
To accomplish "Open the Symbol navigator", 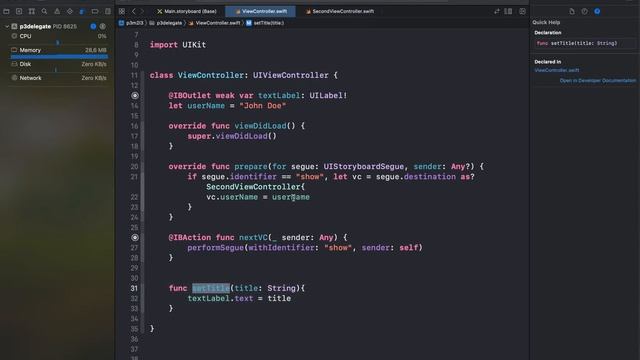I will (31, 11).
